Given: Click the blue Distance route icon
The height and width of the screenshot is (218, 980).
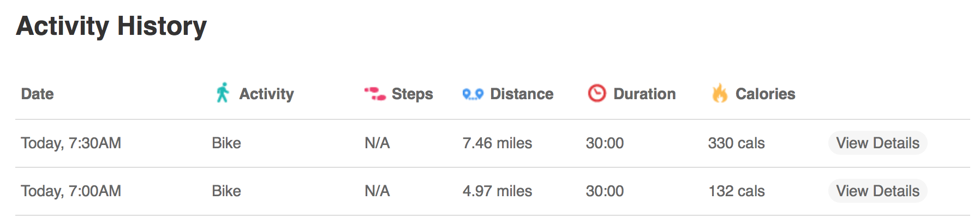Looking at the screenshot, I should (x=473, y=94).
